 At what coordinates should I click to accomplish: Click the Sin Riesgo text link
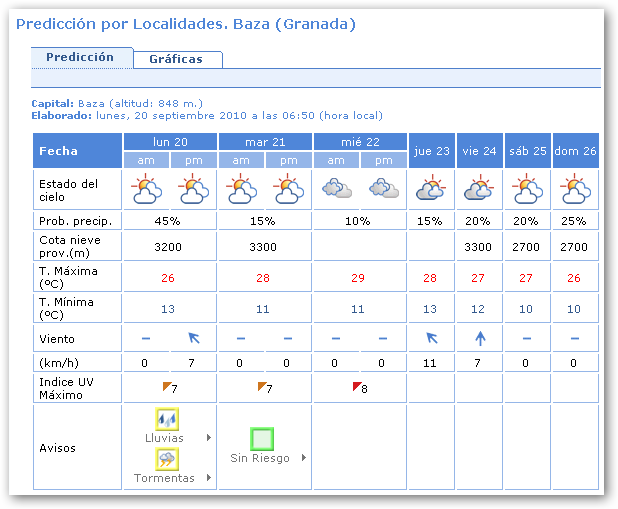(260, 458)
